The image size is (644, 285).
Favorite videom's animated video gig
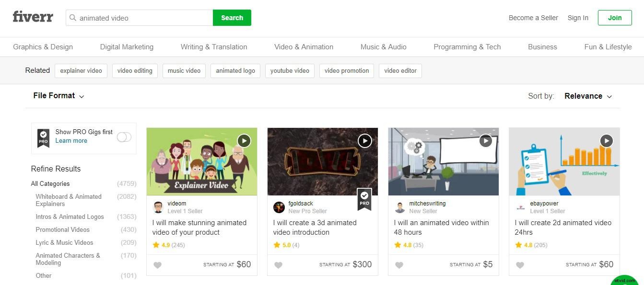(158, 264)
